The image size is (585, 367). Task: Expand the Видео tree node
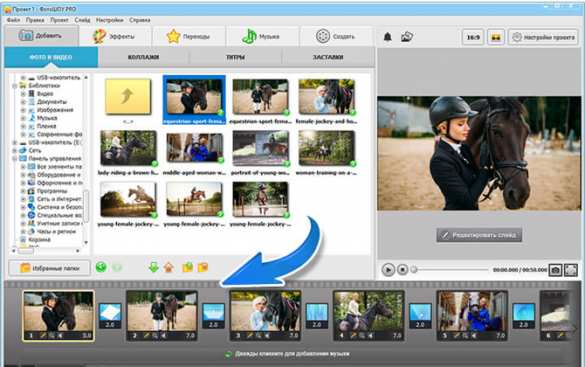[x=23, y=94]
